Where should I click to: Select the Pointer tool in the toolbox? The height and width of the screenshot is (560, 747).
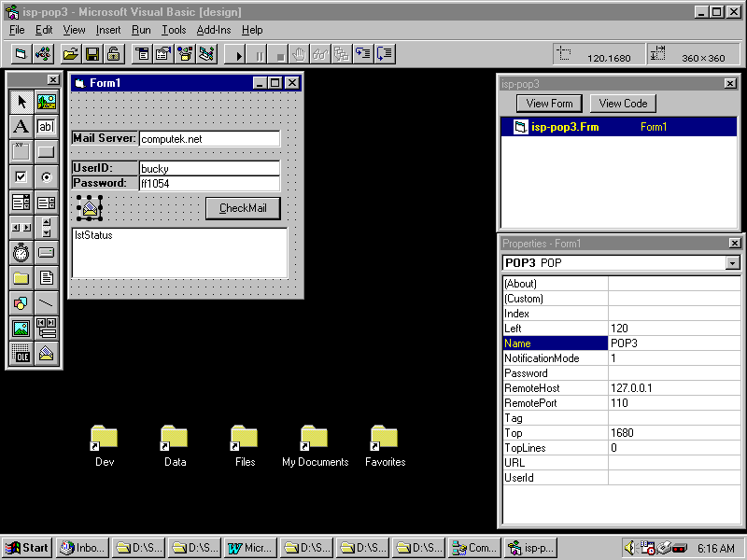tap(21, 102)
